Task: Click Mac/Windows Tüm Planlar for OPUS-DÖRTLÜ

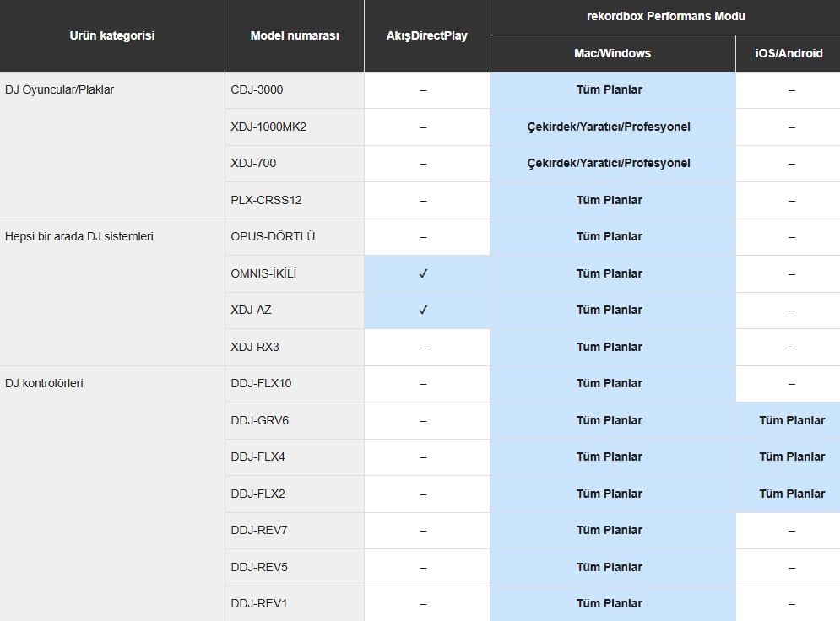Action: [610, 236]
